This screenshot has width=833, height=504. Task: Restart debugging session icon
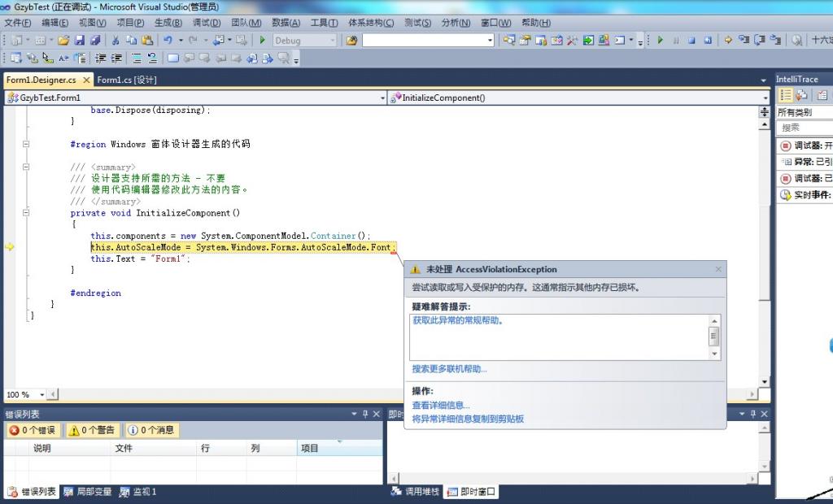point(708,41)
